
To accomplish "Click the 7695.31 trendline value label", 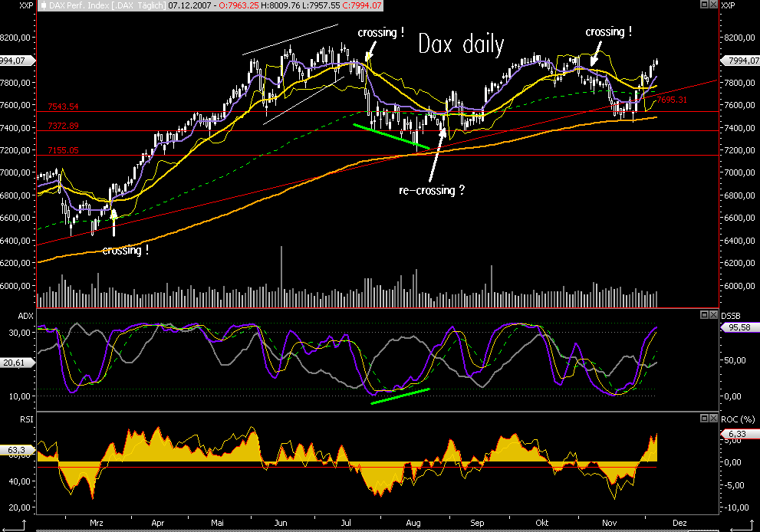I will (672, 100).
